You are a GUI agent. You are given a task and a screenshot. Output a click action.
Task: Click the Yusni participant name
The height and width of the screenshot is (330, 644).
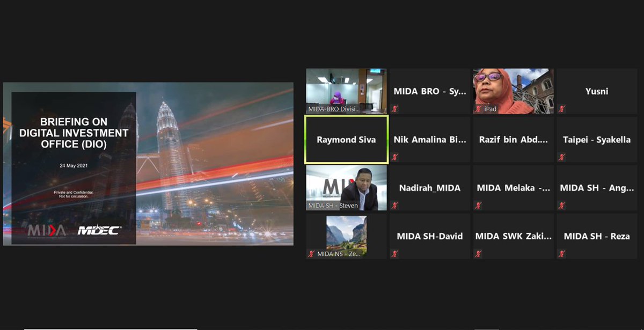point(597,91)
